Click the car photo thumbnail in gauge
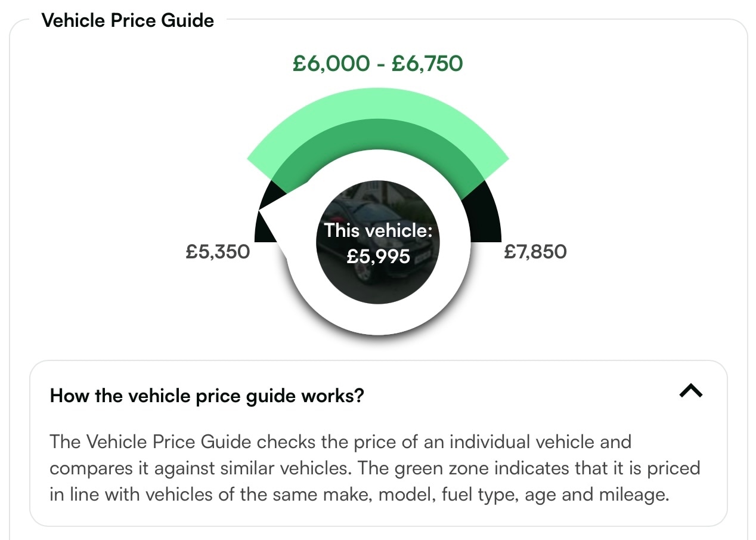 378,242
